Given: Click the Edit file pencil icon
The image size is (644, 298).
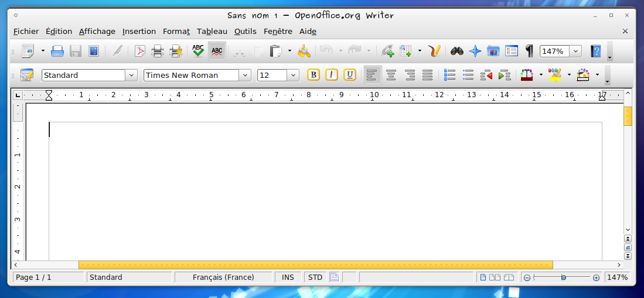Looking at the screenshot, I should 117,52.
